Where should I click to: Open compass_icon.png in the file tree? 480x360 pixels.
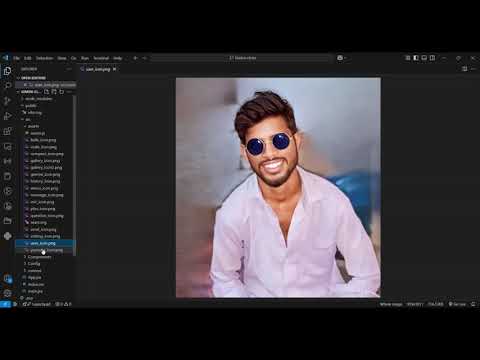point(45,154)
